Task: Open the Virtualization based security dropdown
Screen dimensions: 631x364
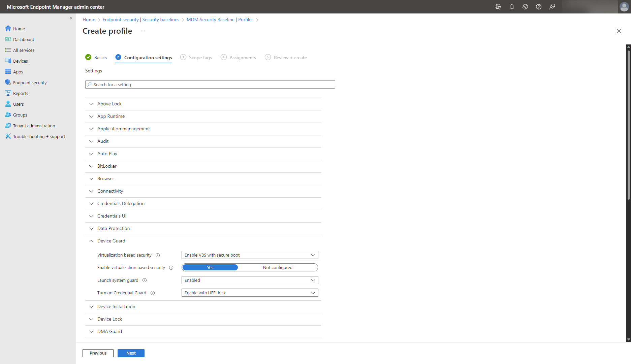Action: (x=250, y=255)
